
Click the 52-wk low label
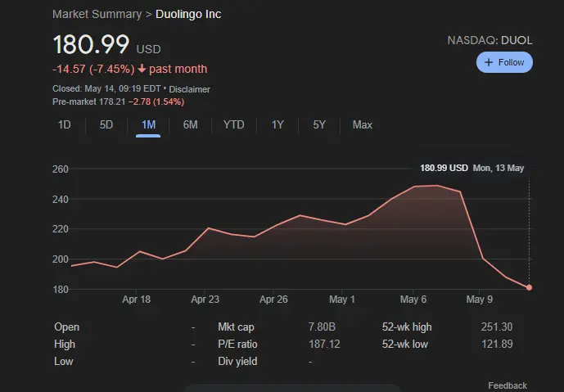(405, 345)
